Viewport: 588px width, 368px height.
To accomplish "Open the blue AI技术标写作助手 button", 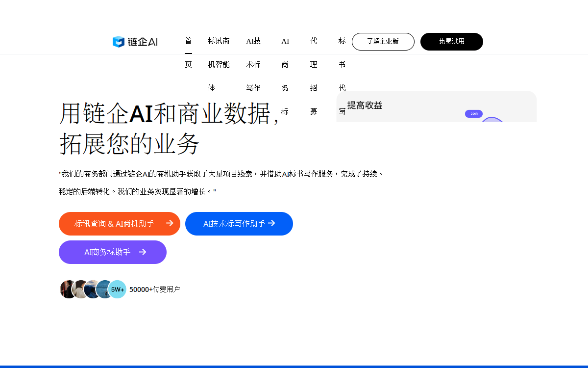I will [239, 224].
